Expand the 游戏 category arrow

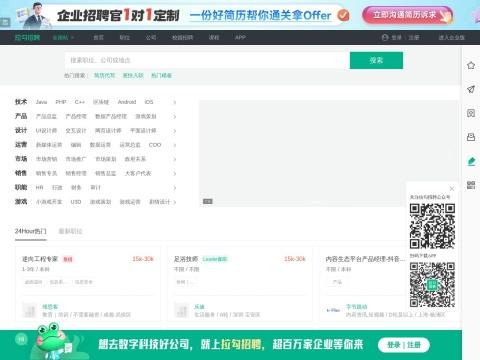tap(174, 202)
